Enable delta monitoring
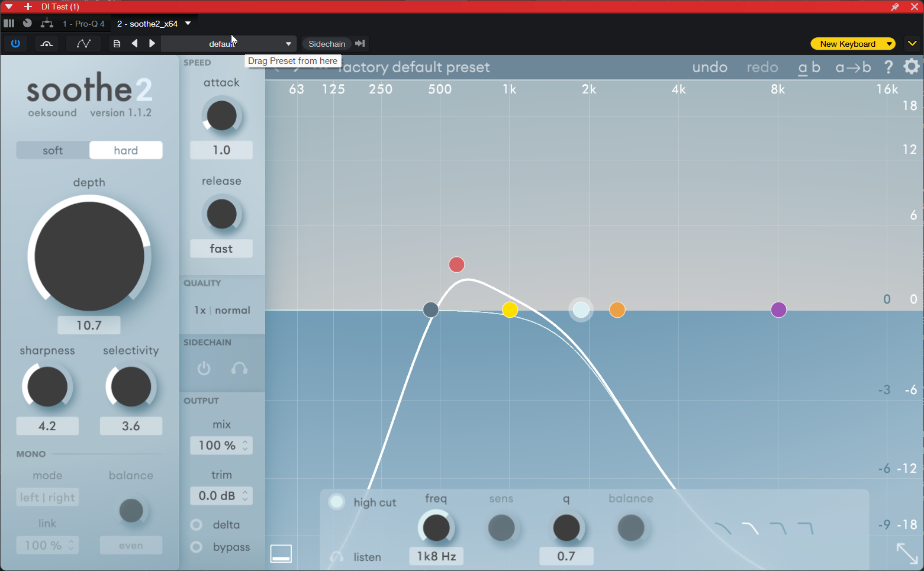Screen dimensions: 924x571 click(196, 524)
